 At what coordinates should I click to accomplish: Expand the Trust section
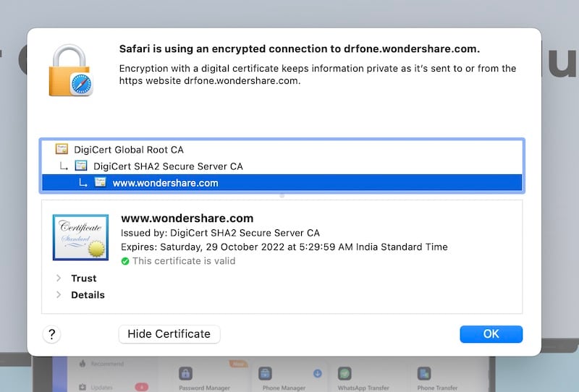tap(59, 278)
